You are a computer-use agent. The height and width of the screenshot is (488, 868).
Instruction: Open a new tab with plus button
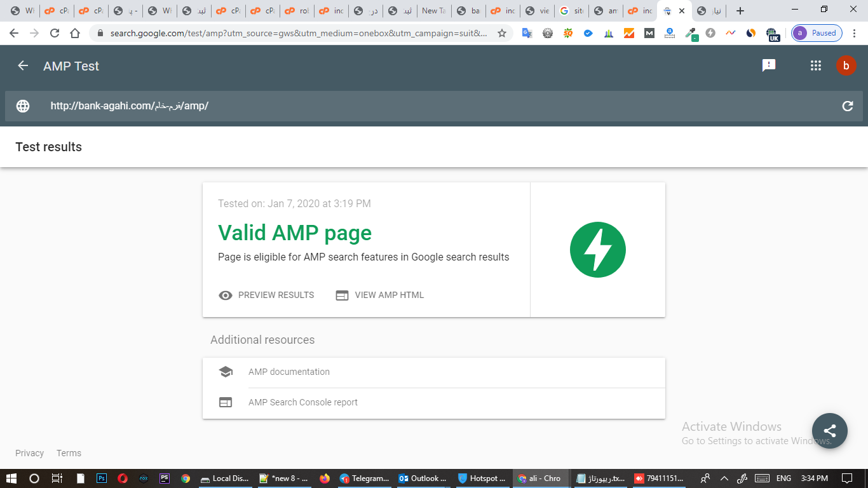point(740,11)
